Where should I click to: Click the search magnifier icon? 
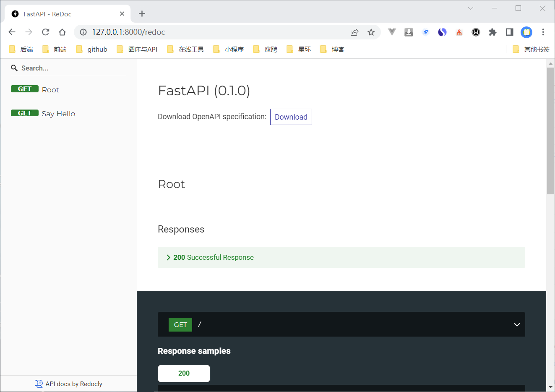tap(14, 68)
